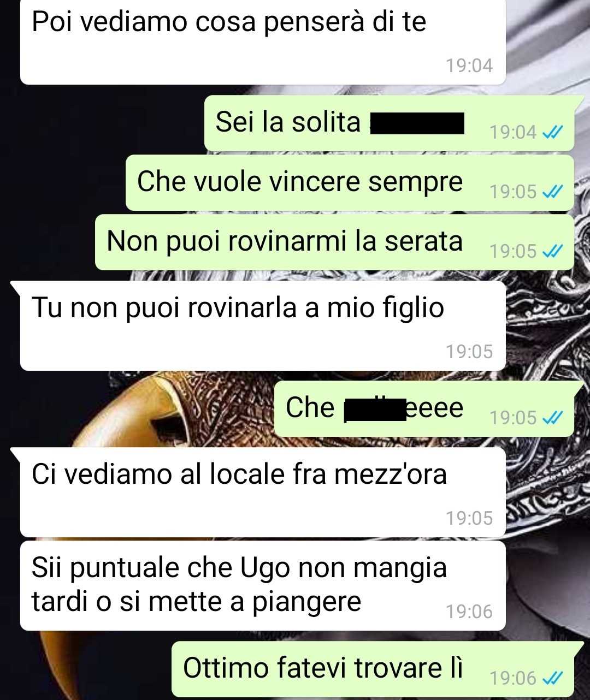Select the 'Sei la solita' sent message

(x=389, y=123)
